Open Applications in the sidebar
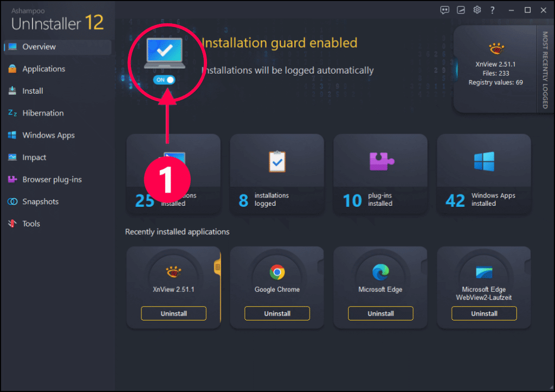Image resolution: width=555 pixels, height=392 pixels. [43, 69]
